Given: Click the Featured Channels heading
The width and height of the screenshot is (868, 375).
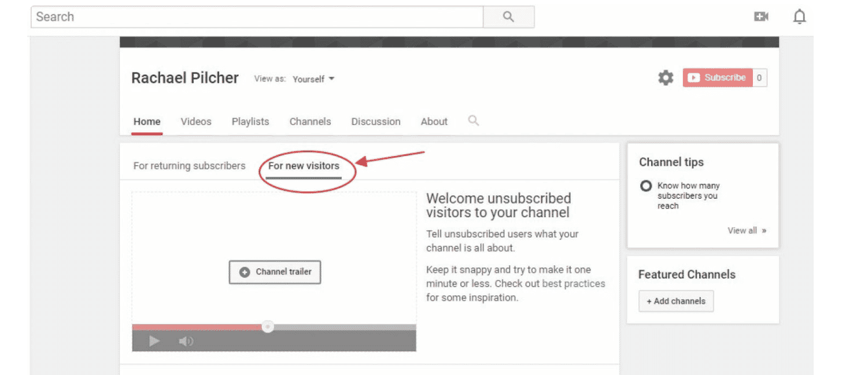Looking at the screenshot, I should 687,274.
